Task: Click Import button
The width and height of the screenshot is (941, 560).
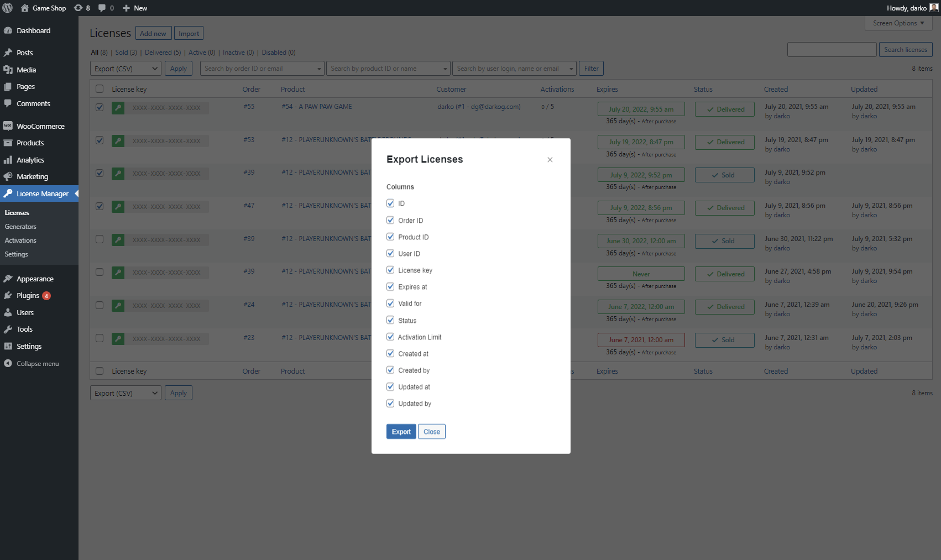Action: [x=189, y=33]
